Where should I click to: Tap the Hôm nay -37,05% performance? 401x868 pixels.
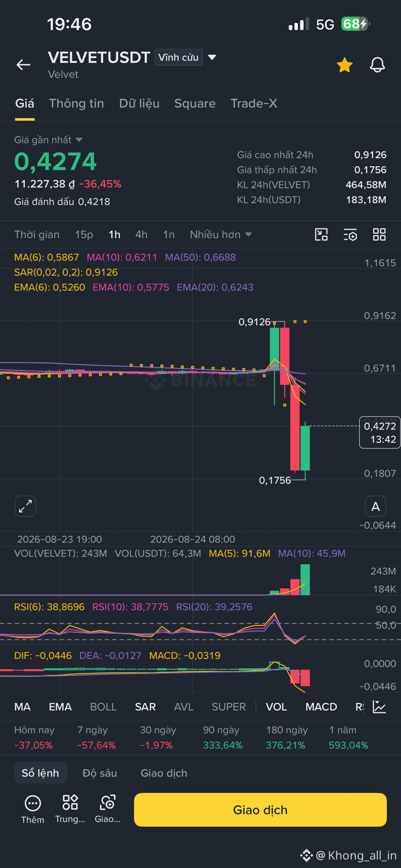click(34, 738)
